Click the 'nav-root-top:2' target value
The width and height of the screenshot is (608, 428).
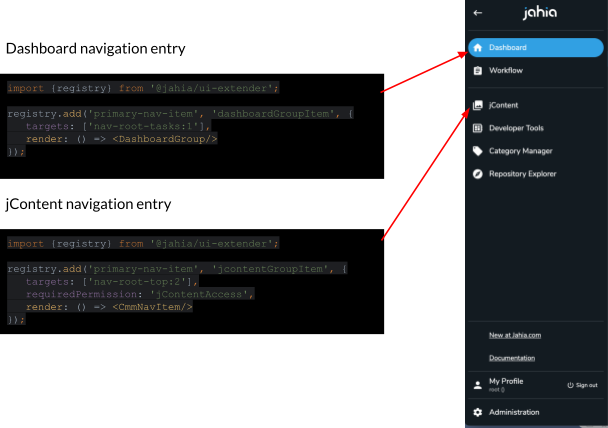tap(137, 281)
